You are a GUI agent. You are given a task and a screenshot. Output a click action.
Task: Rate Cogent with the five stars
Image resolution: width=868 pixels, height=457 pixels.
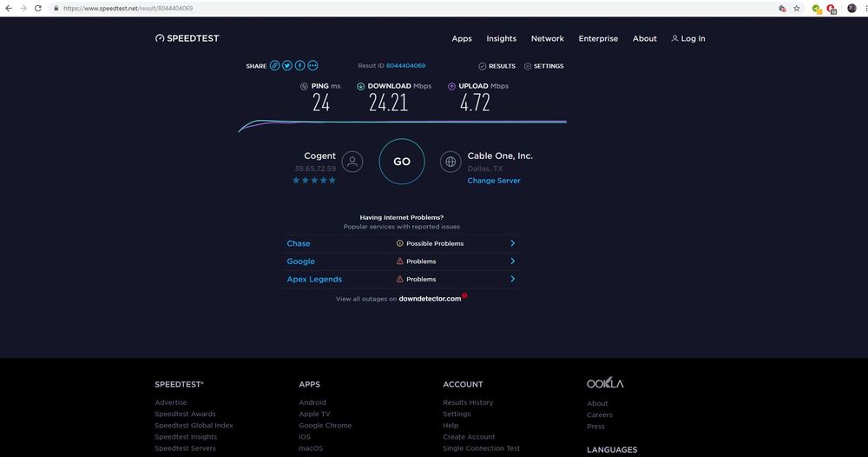pyautogui.click(x=314, y=180)
